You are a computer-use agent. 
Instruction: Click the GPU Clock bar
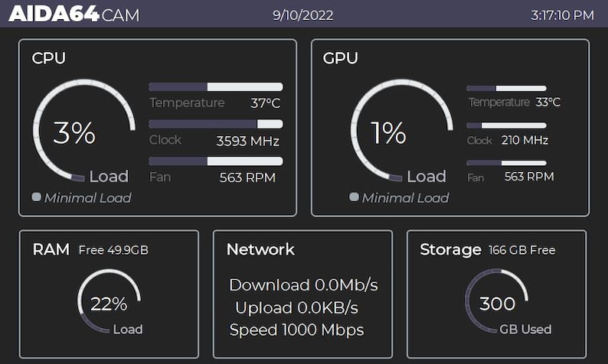pyautogui.click(x=506, y=125)
